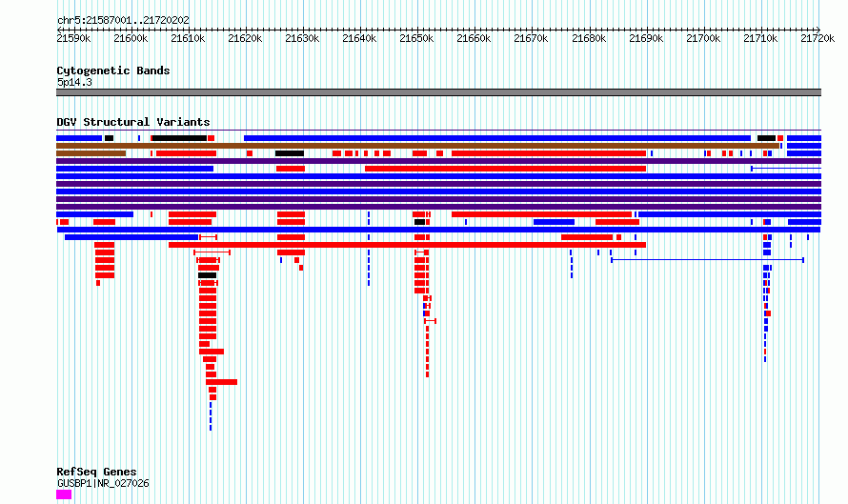The width and height of the screenshot is (848, 504).
Task: Open the RefSeq Genes track title
Action: tap(96, 472)
